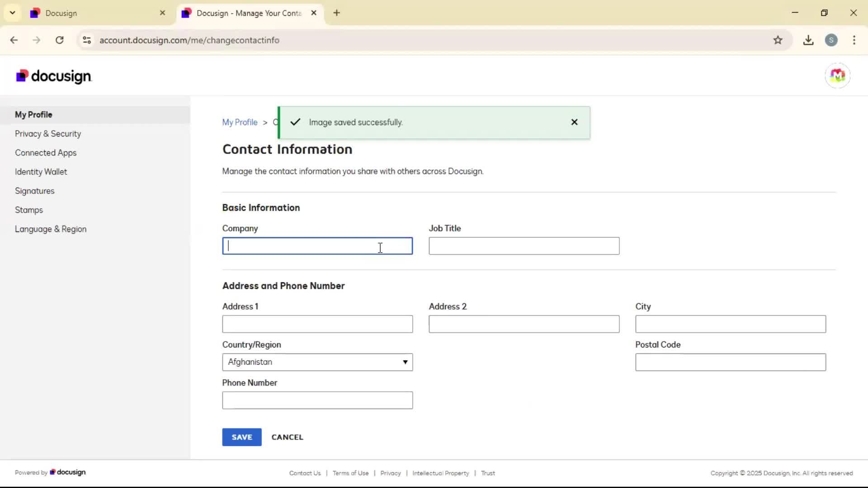The width and height of the screenshot is (868, 488).
Task: Open Chrome three-dot menu
Action: pos(854,40)
